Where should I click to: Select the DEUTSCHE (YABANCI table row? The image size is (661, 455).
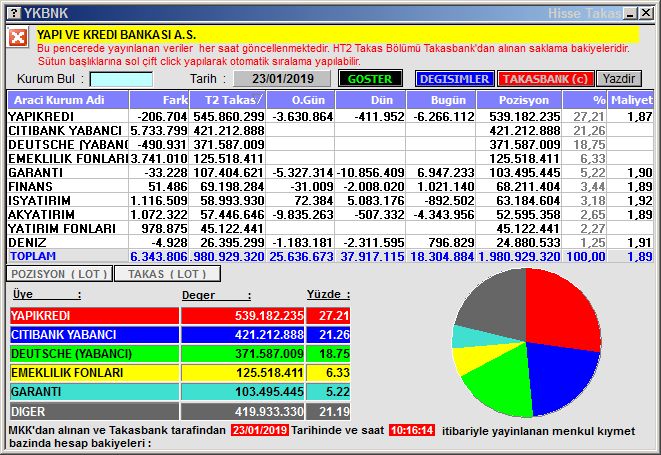(x=330, y=144)
